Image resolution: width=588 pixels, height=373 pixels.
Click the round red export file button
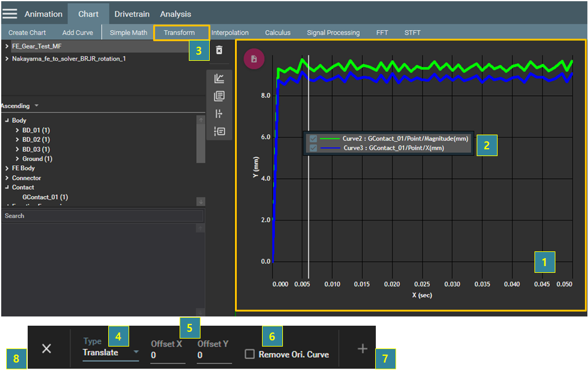253,59
